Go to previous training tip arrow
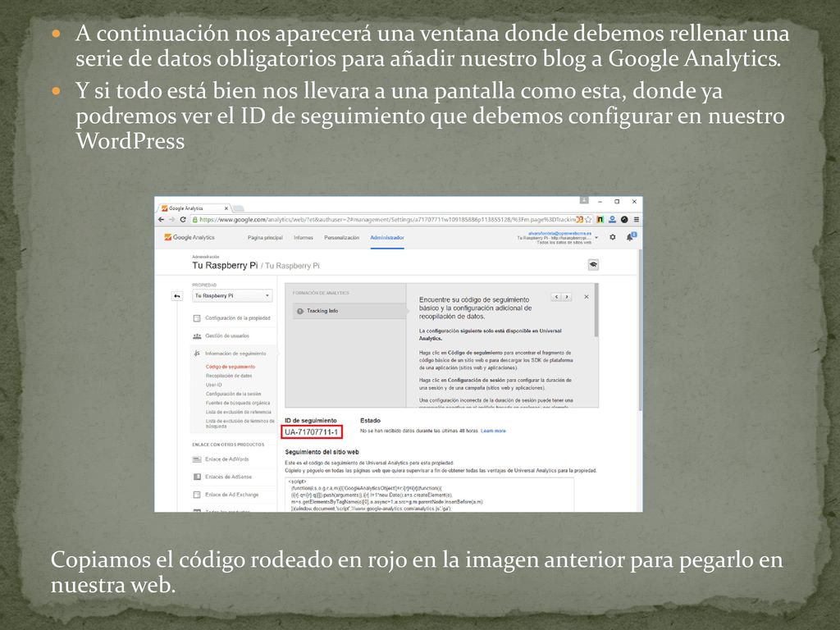Image resolution: width=840 pixels, height=630 pixels. pos(556,297)
